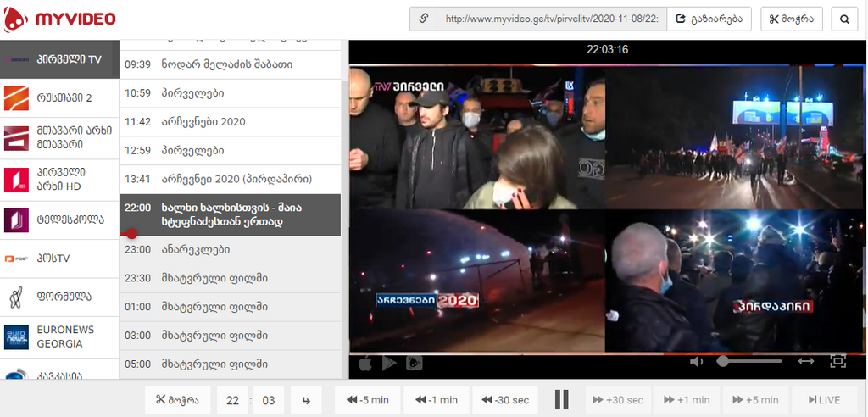Skip forward 5 minutes
Screen dimensions: 868x417
(755, 400)
